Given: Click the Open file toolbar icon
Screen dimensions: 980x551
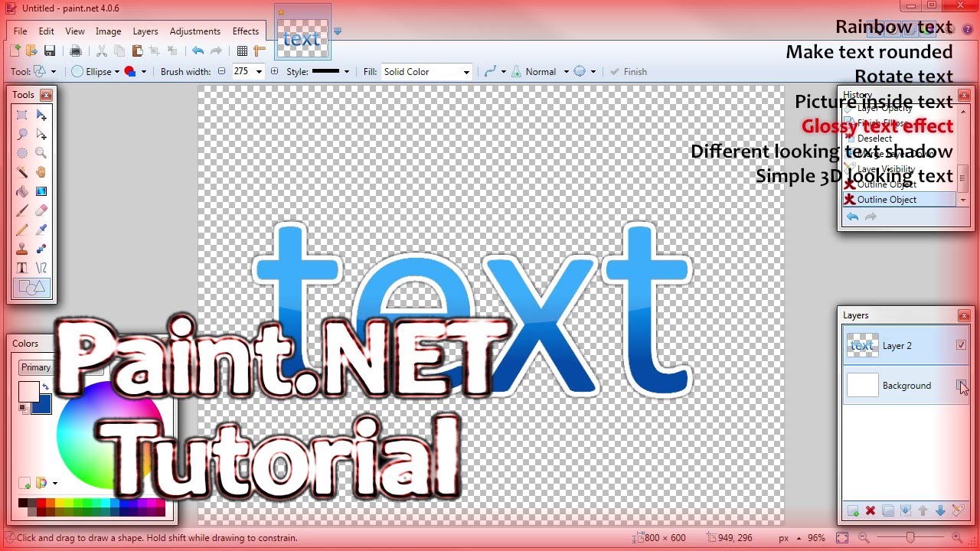Looking at the screenshot, I should point(31,51).
